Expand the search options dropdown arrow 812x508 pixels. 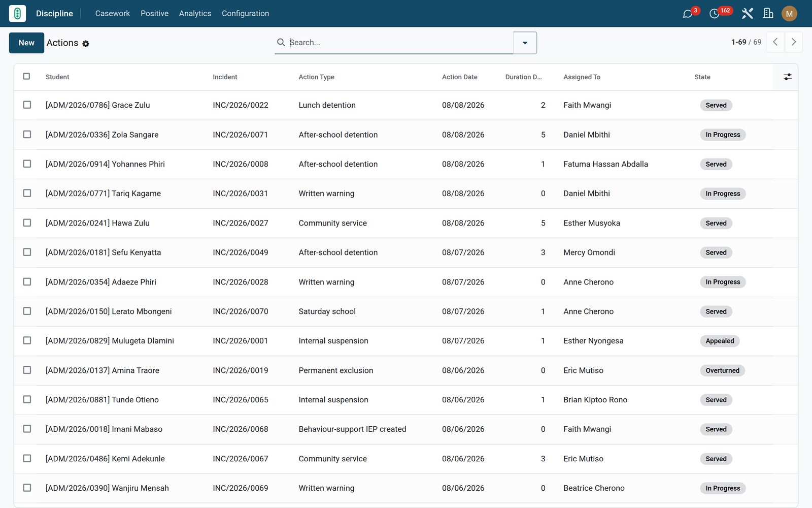(525, 43)
